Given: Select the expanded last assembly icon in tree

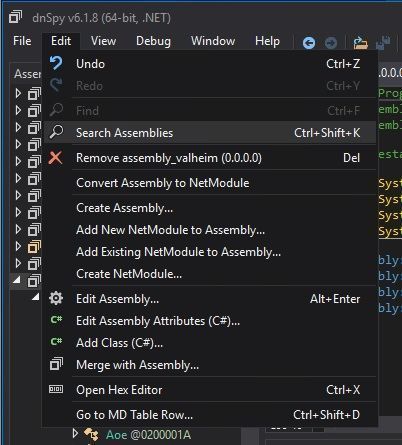Looking at the screenshot, I should pos(34,281).
